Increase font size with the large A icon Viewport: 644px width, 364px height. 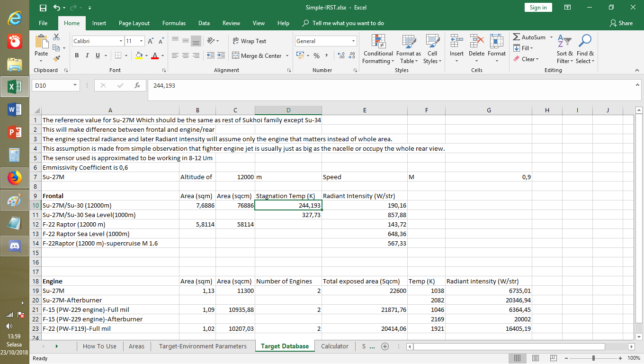click(150, 41)
